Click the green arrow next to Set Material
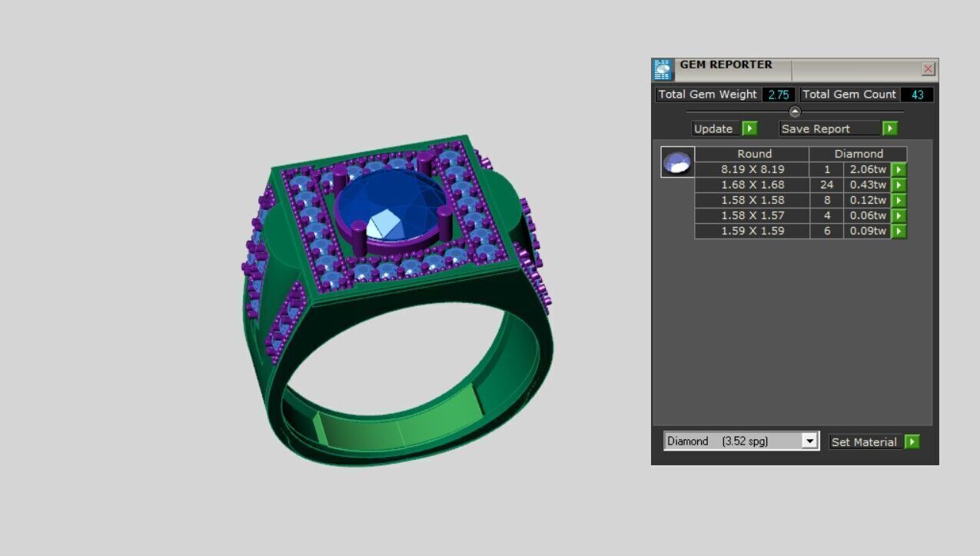The image size is (980, 556). pos(912,441)
